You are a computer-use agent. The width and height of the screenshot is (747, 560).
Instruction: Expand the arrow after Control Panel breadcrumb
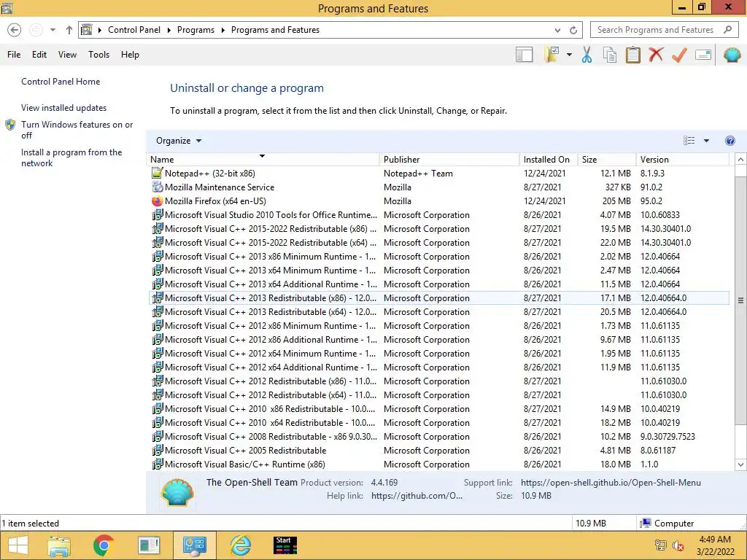point(169,30)
